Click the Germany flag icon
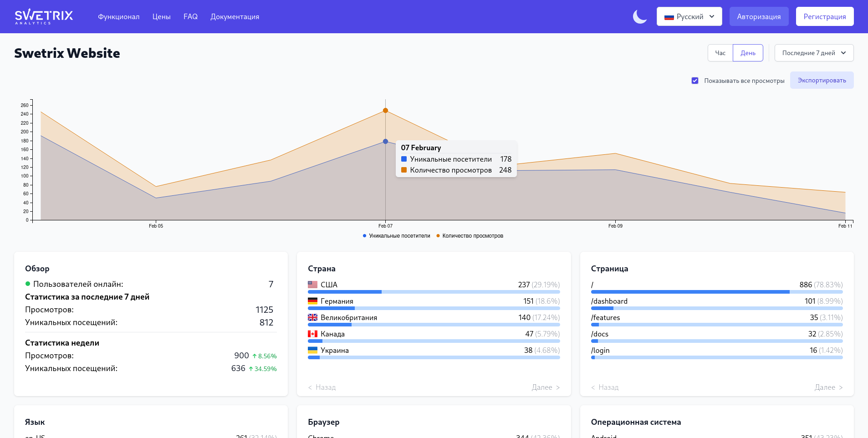 (312, 301)
